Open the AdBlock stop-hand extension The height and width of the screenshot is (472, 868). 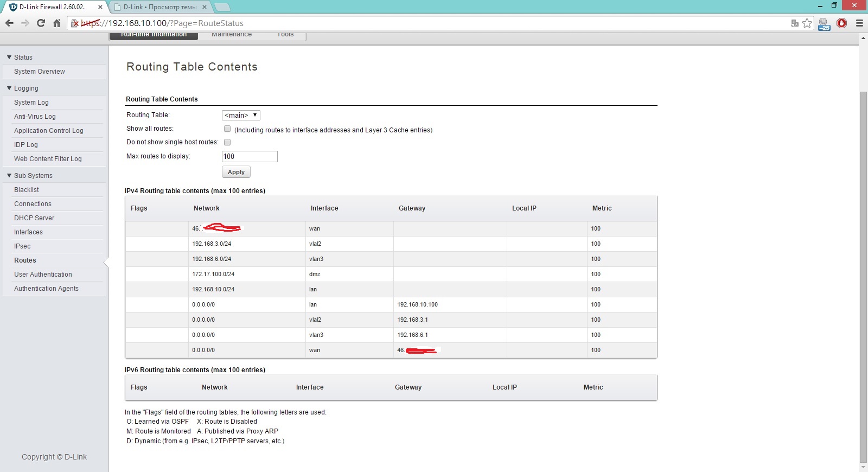(x=841, y=23)
